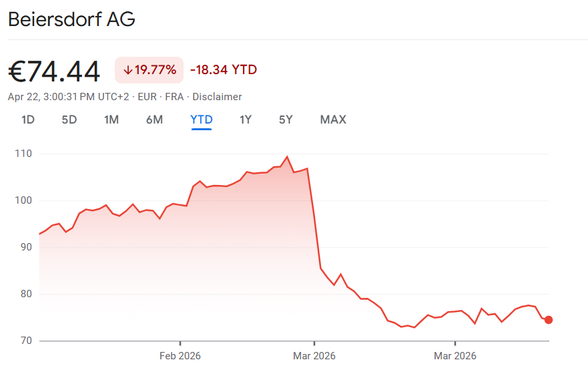The image size is (588, 370).
Task: Open the 6M range tab
Action: click(154, 120)
